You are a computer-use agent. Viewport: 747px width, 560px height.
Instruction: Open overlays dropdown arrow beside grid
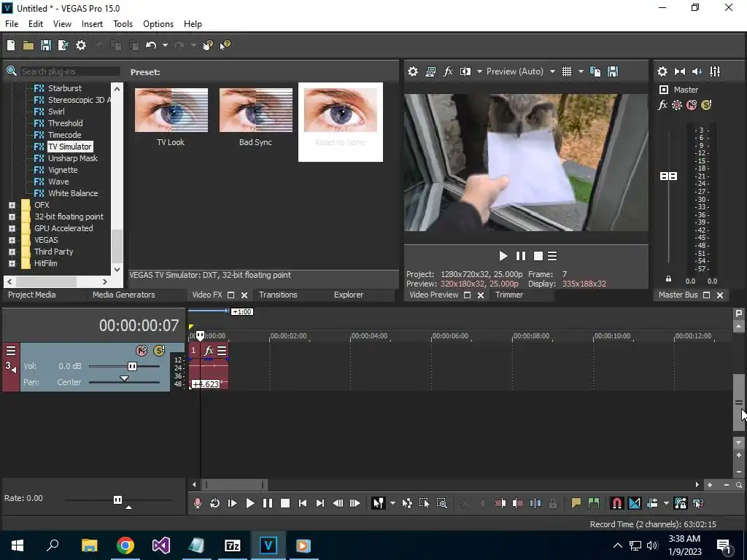581,71
